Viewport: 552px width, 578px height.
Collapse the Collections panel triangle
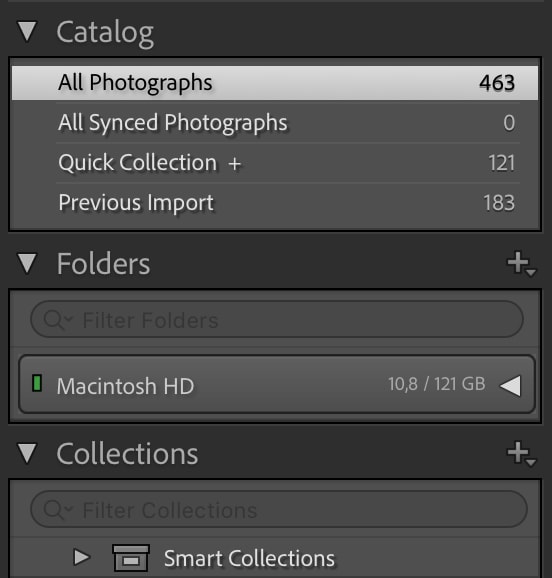coord(28,453)
